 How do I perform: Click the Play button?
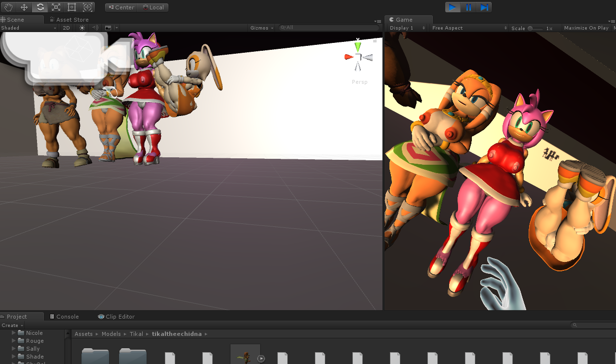(x=453, y=7)
